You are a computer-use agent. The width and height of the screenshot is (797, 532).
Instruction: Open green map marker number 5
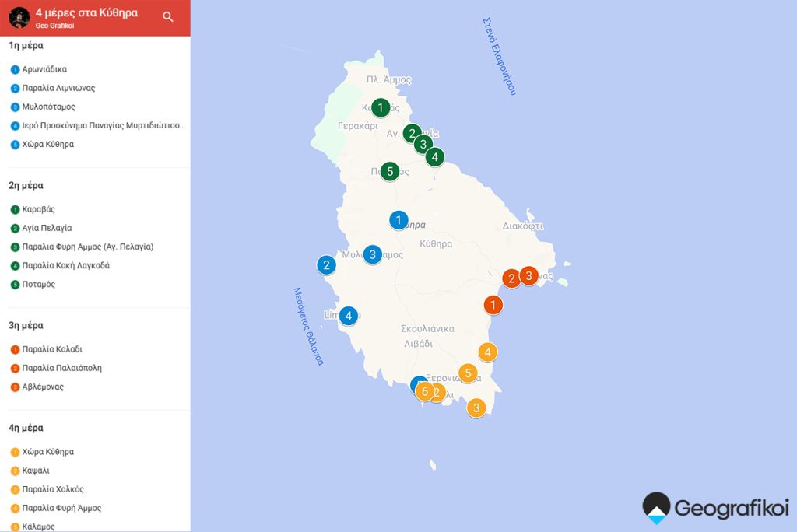(390, 171)
